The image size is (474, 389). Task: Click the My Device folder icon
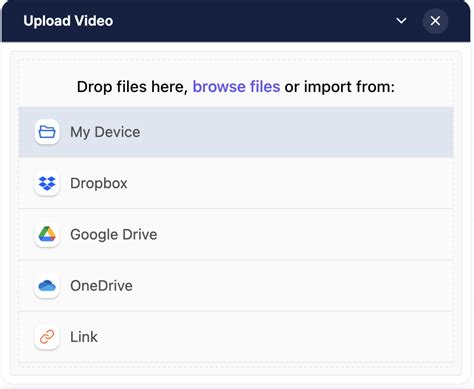click(x=47, y=132)
